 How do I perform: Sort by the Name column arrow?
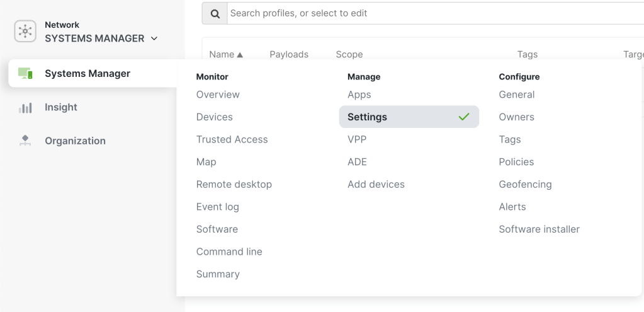pyautogui.click(x=240, y=55)
